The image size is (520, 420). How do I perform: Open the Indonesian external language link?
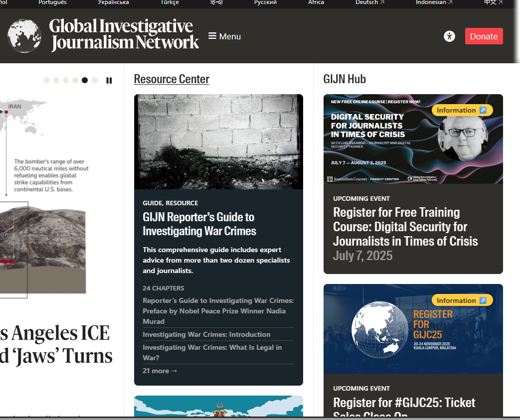[x=434, y=2]
